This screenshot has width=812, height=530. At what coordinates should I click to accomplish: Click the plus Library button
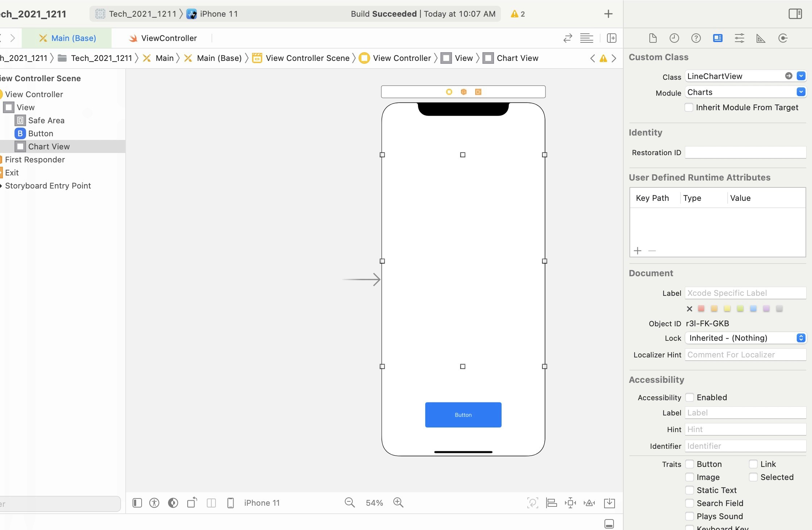[608, 14]
